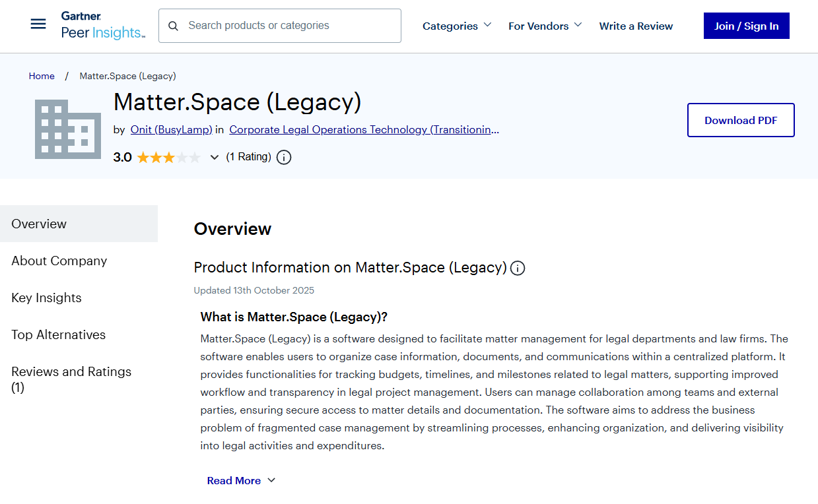Expand the star rating breakdown chevron
Screen dimensions: 818x504
click(214, 157)
